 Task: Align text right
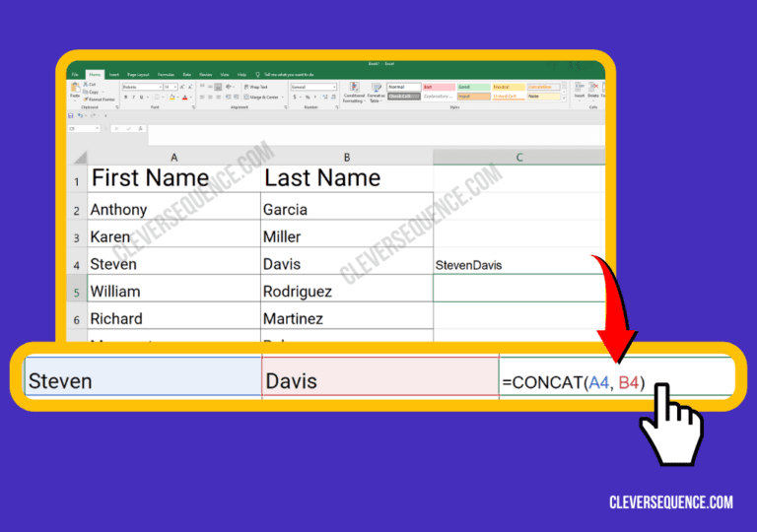click(x=218, y=97)
